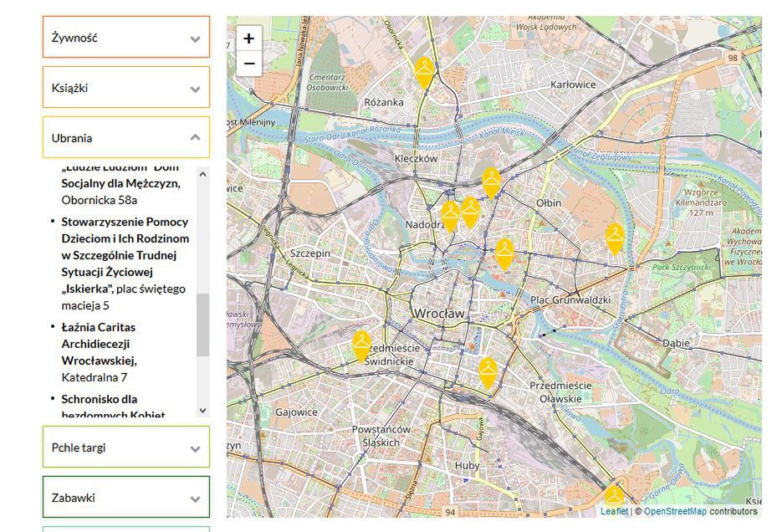The width and height of the screenshot is (772, 532).
Task: Click the list scrollbar down arrow
Action: (x=202, y=411)
